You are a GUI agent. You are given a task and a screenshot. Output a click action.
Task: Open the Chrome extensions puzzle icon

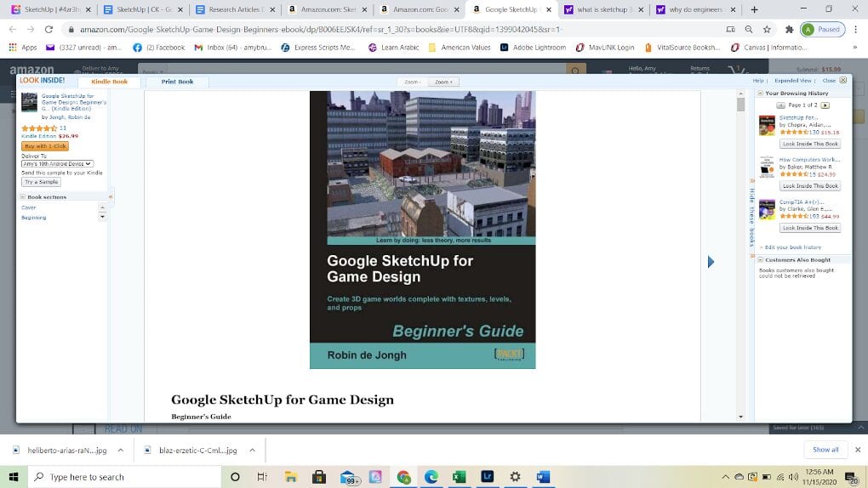coord(790,29)
